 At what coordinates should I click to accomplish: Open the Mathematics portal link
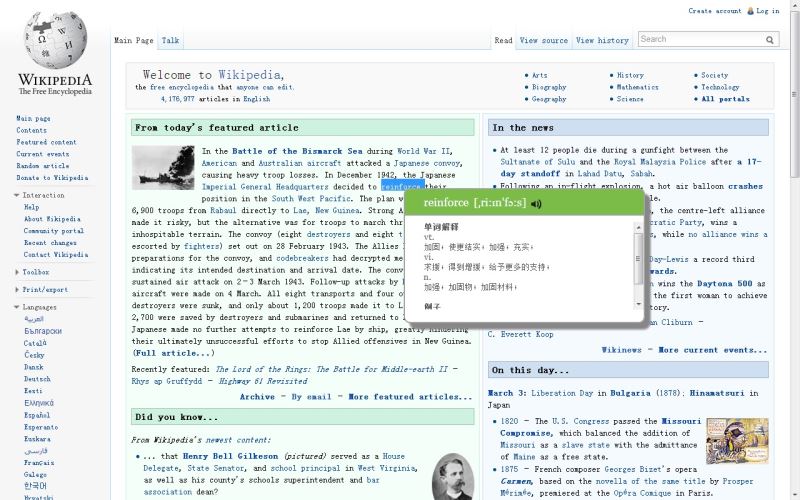coord(637,87)
